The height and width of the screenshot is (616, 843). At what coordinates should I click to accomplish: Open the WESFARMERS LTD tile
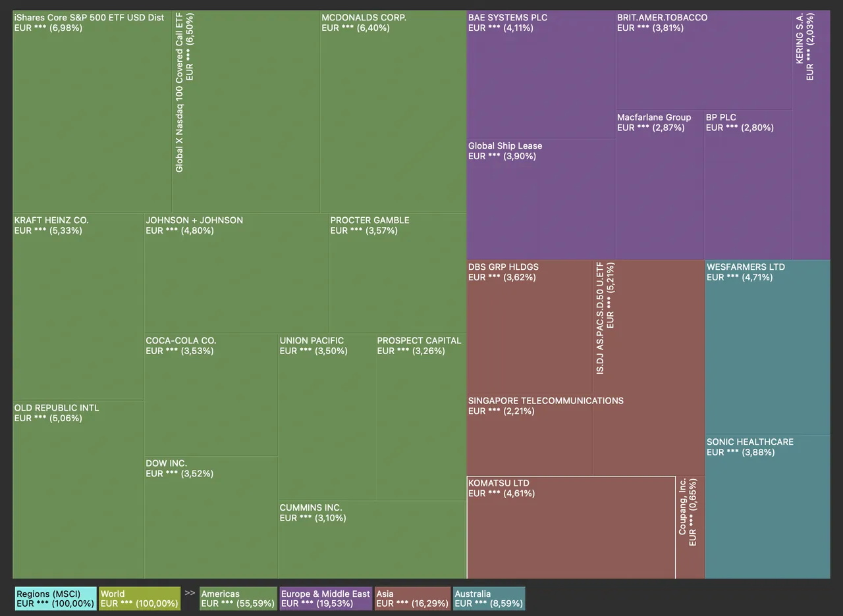768,347
